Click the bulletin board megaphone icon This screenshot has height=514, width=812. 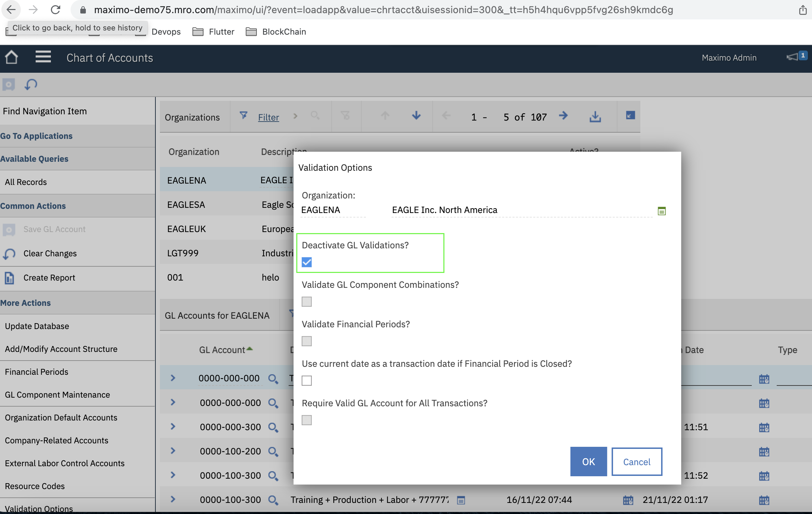click(792, 57)
